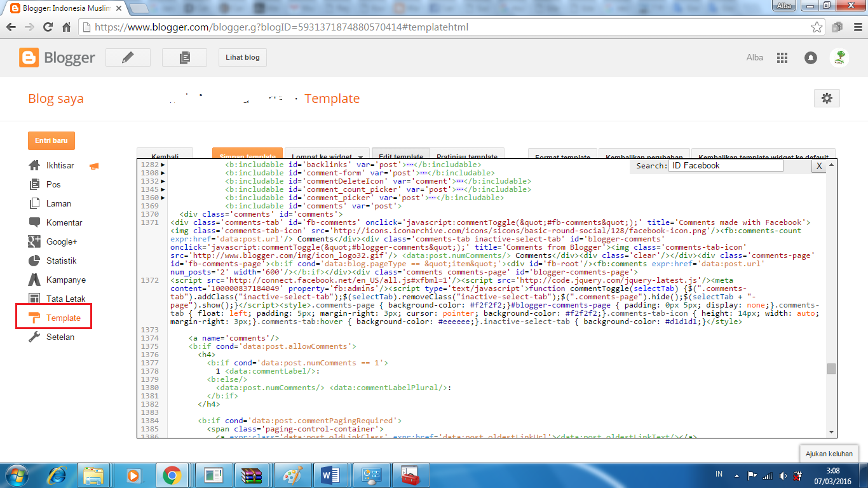Viewport: 868px width, 488px height.
Task: Open new Chrome tab button
Action: (139, 9)
